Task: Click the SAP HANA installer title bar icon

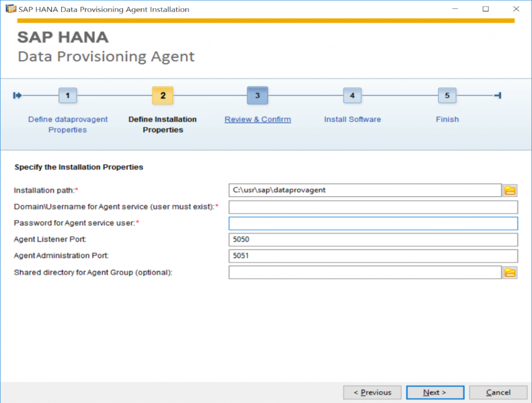Action: 10,9
